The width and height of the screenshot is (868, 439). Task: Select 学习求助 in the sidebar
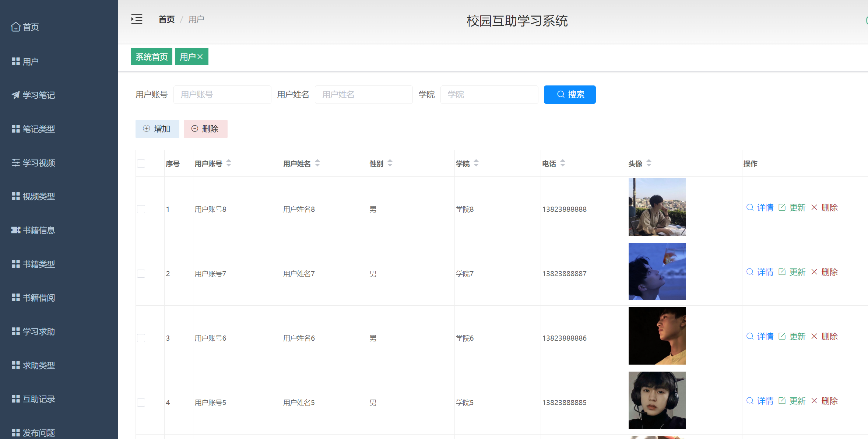pos(39,331)
